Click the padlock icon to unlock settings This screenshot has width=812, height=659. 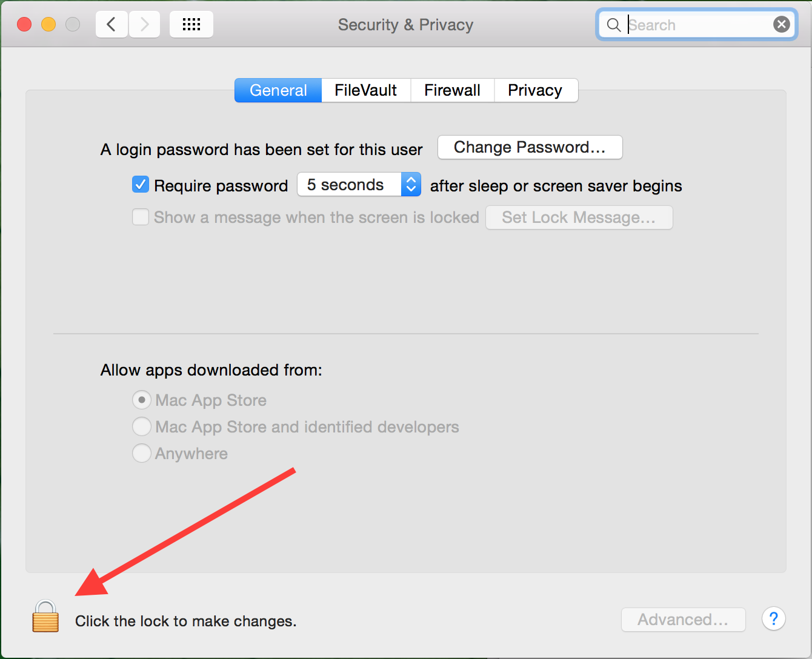pos(45,616)
